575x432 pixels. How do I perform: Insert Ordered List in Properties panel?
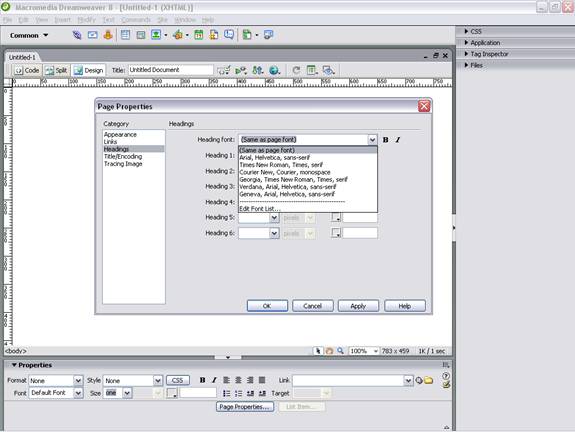238,393
